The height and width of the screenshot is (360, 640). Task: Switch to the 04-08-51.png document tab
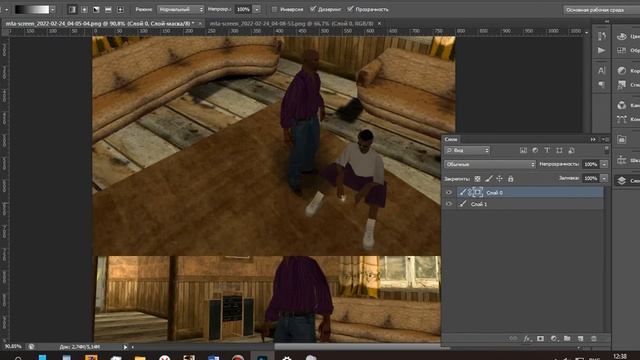[291, 24]
